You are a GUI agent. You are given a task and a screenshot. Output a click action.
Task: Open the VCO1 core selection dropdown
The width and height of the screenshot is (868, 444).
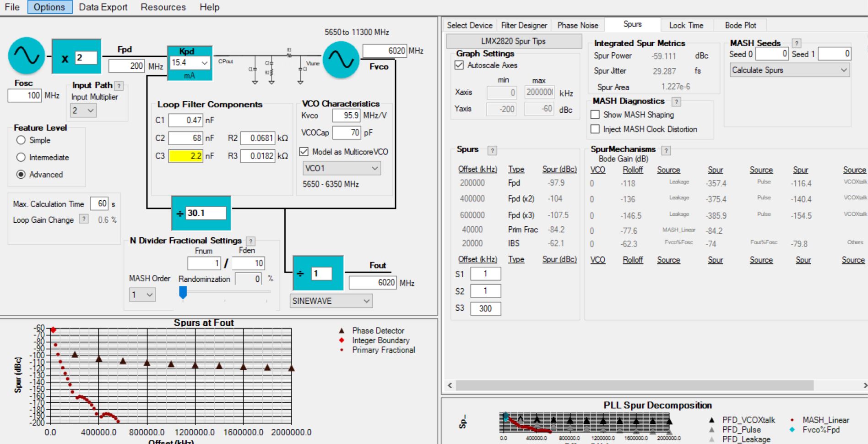coord(342,168)
